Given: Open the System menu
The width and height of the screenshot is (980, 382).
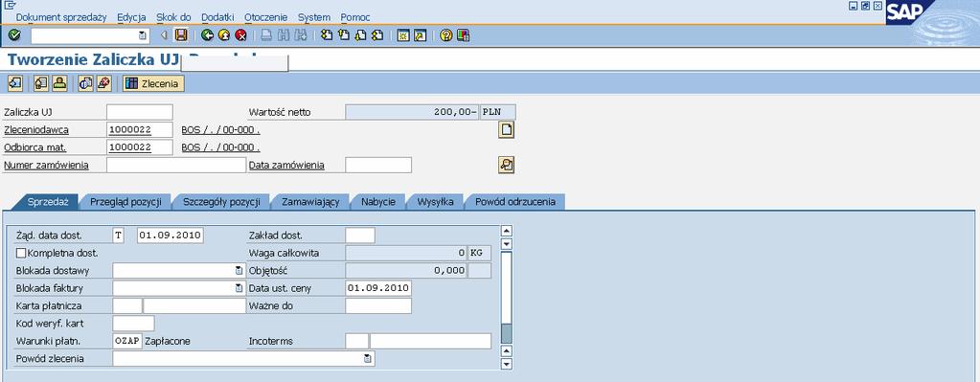Looking at the screenshot, I should (x=314, y=17).
